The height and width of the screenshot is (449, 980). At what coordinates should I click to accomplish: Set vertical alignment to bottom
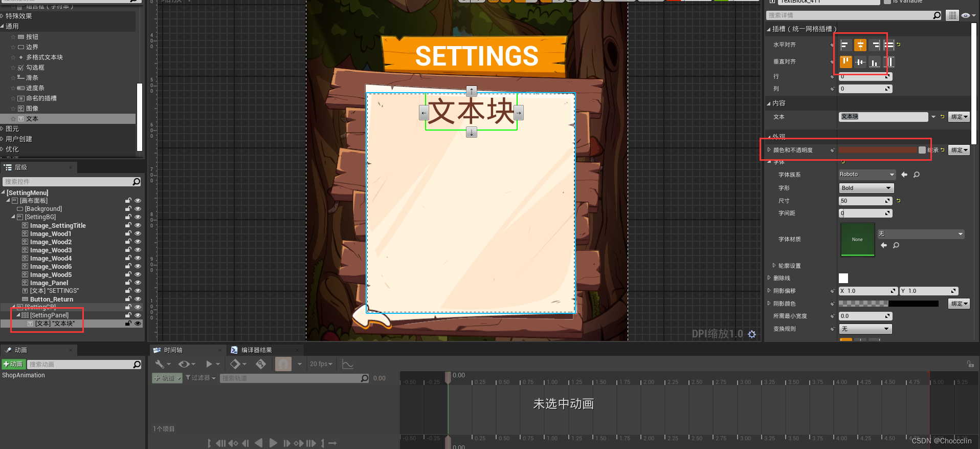pos(875,62)
